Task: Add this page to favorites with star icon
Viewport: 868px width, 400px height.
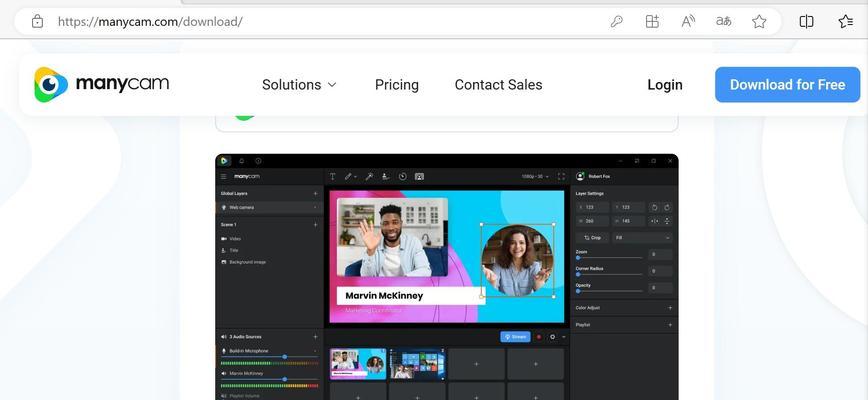Action: pyautogui.click(x=759, y=22)
